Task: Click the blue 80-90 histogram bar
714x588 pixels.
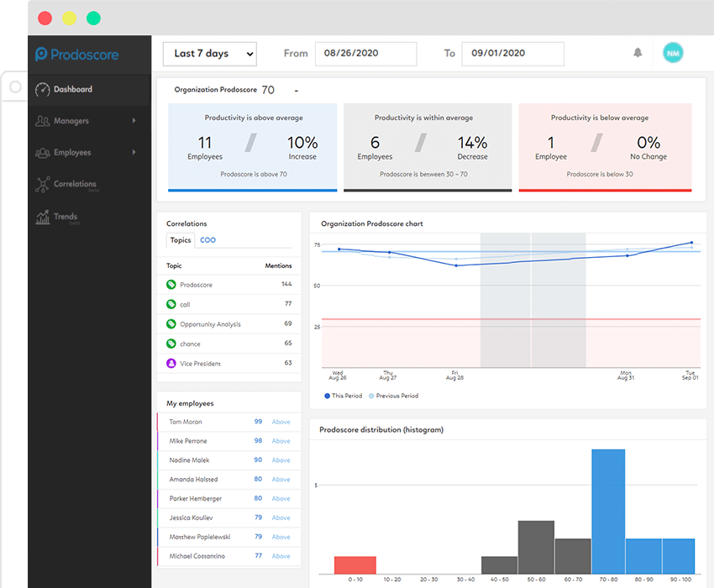Action: (x=644, y=556)
